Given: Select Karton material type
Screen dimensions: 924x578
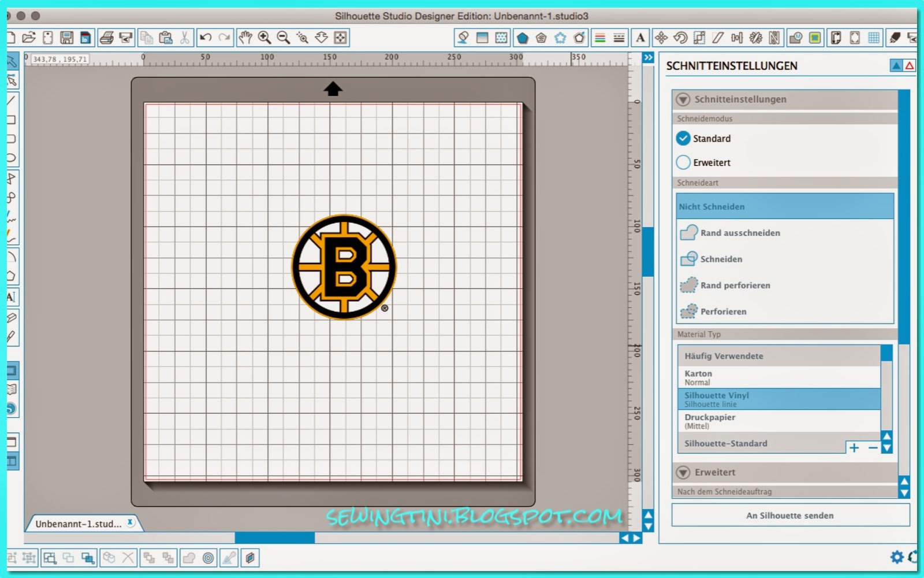Looking at the screenshot, I should click(779, 377).
